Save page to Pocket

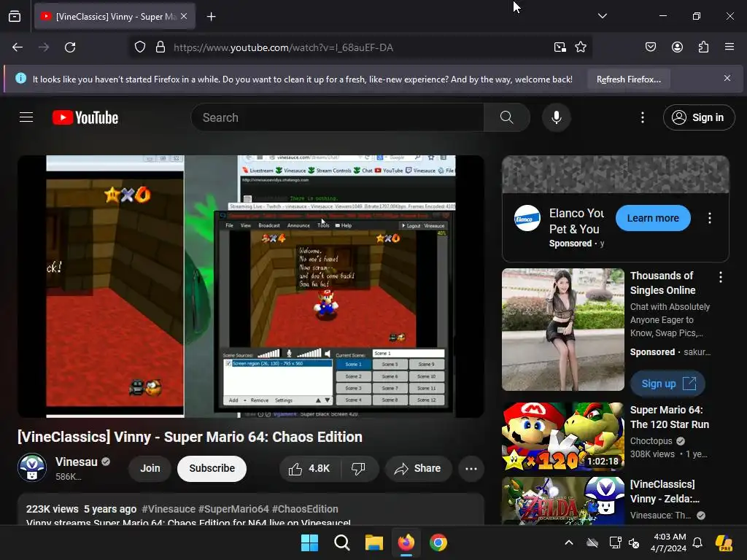(x=650, y=47)
